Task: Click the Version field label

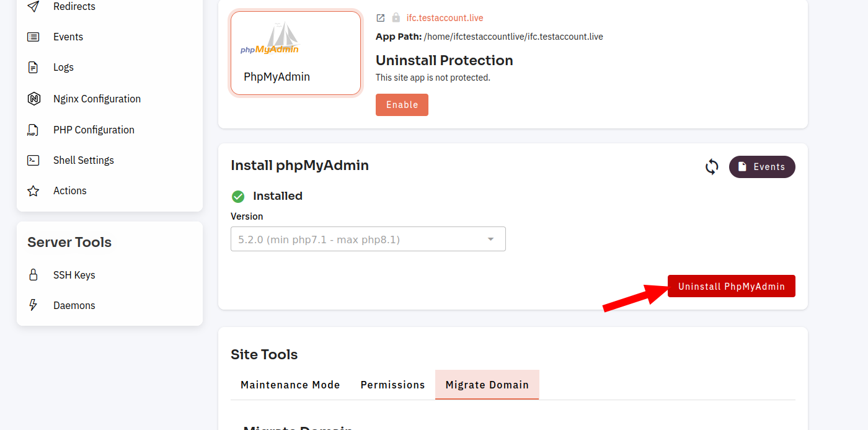Action: (x=247, y=217)
